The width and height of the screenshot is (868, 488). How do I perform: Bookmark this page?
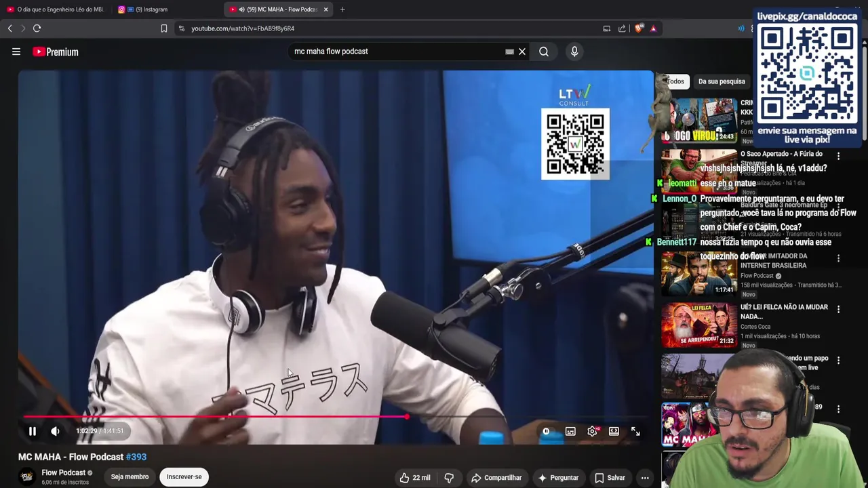tap(163, 28)
